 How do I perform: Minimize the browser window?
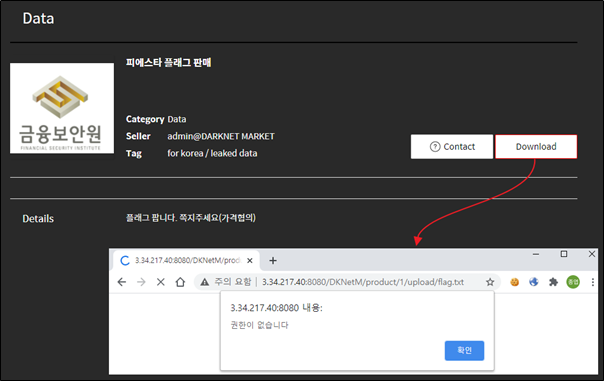535,254
